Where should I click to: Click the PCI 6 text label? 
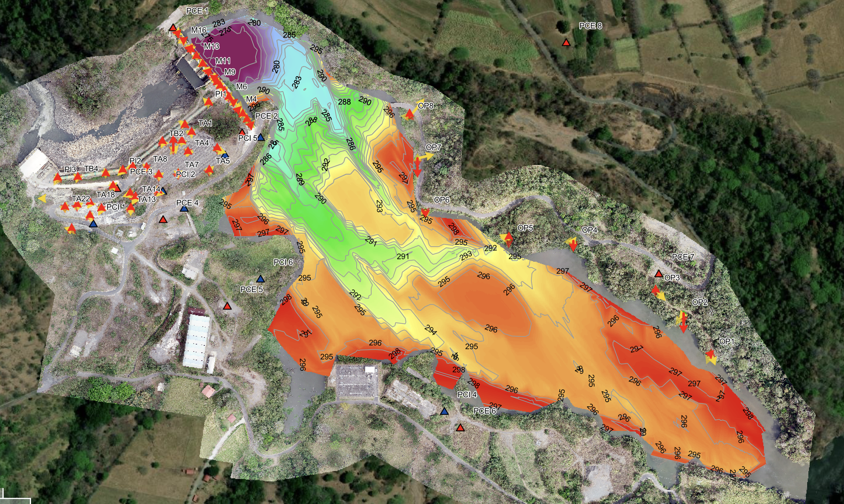click(283, 262)
